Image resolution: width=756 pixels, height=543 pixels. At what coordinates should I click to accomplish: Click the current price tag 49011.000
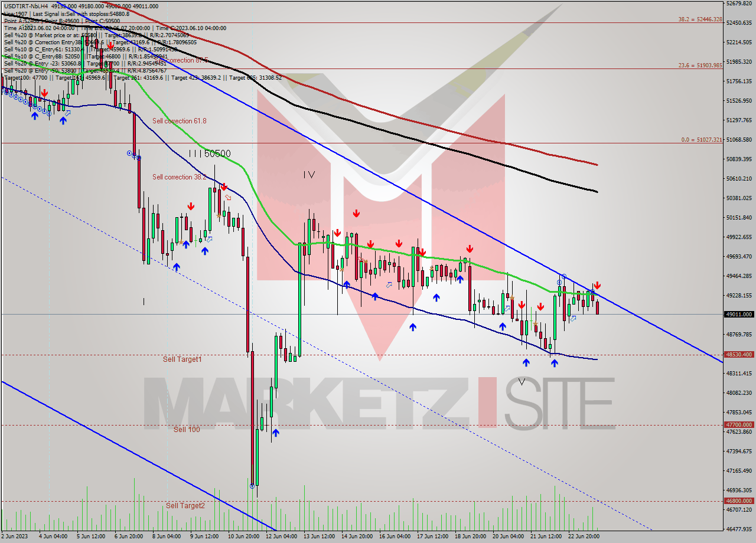(x=739, y=315)
